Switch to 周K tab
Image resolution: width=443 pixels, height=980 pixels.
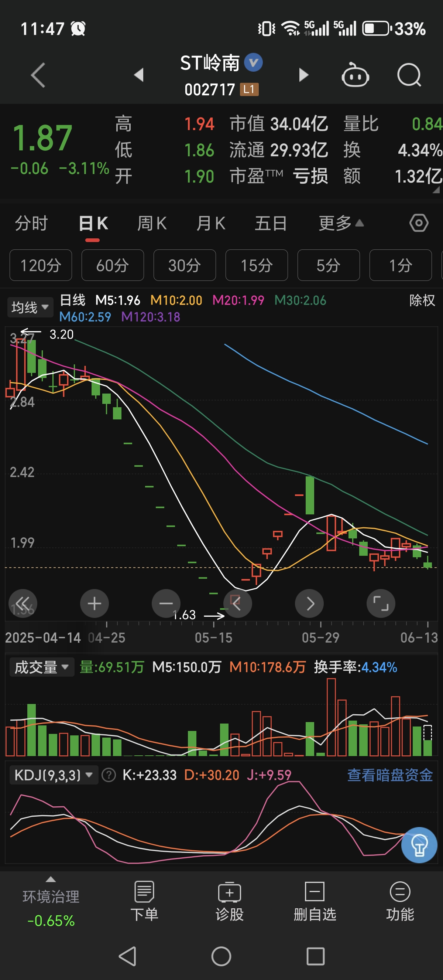pos(152,223)
